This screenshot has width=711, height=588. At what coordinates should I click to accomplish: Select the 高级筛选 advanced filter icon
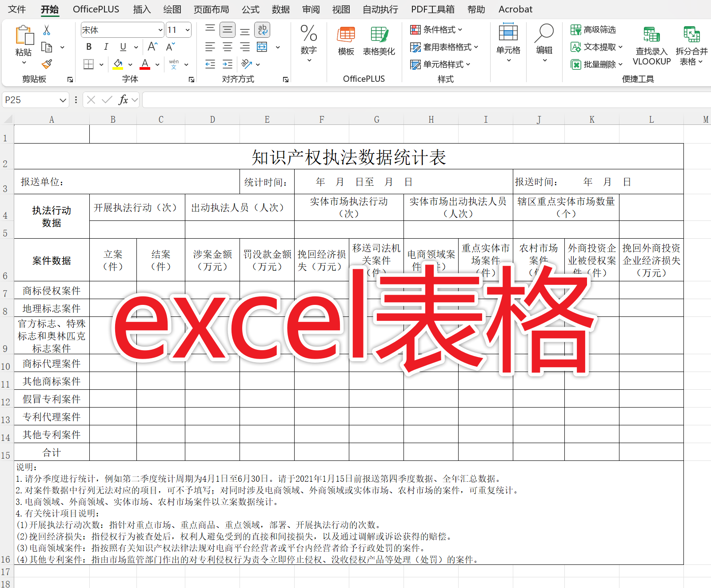(x=576, y=30)
